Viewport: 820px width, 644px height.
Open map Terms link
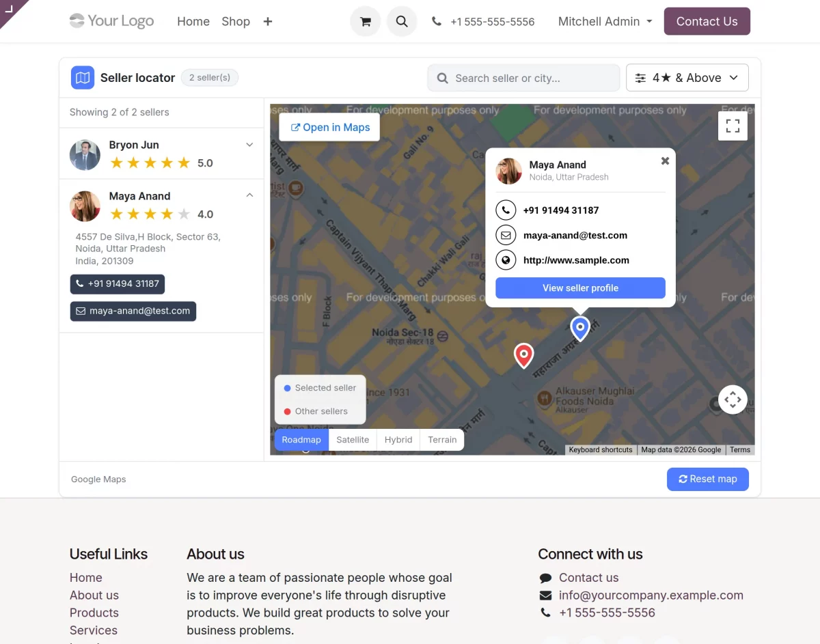tap(740, 450)
